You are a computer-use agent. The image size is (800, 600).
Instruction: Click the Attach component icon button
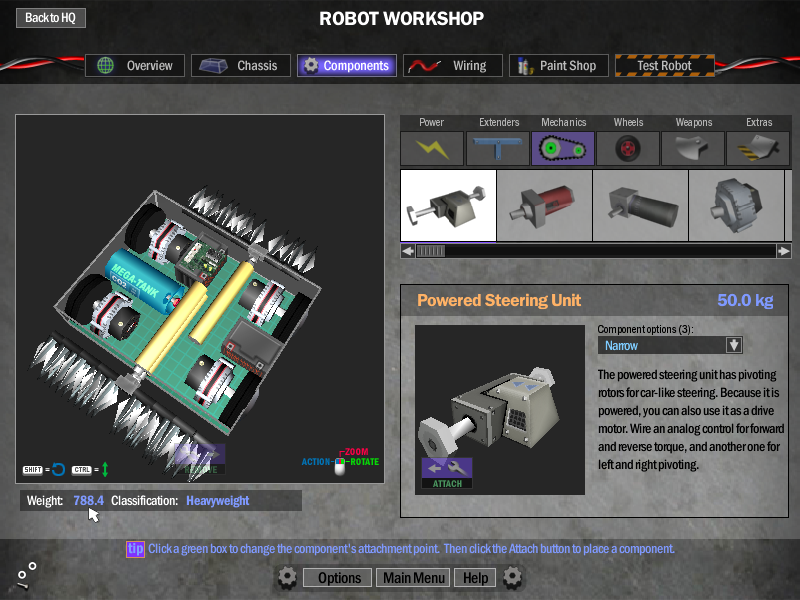click(x=447, y=473)
